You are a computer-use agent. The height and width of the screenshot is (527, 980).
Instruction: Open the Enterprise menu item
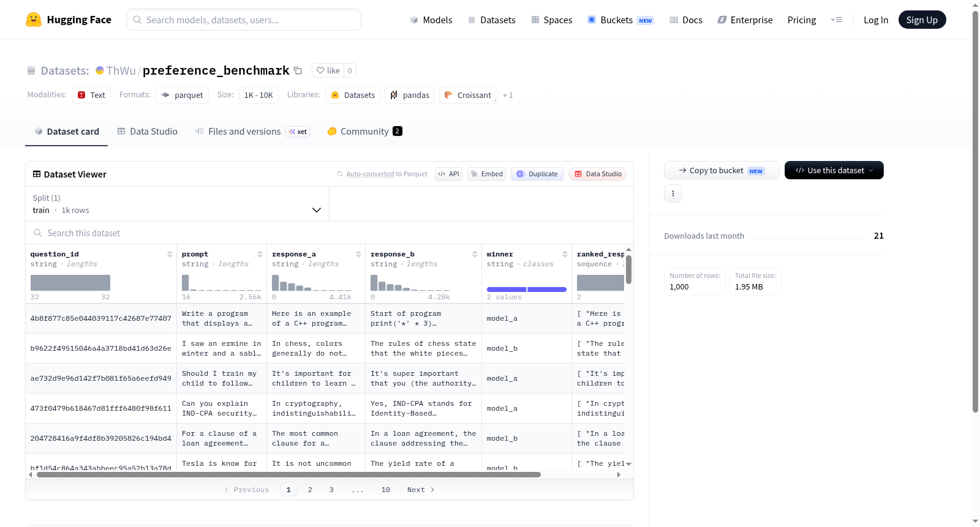(745, 20)
